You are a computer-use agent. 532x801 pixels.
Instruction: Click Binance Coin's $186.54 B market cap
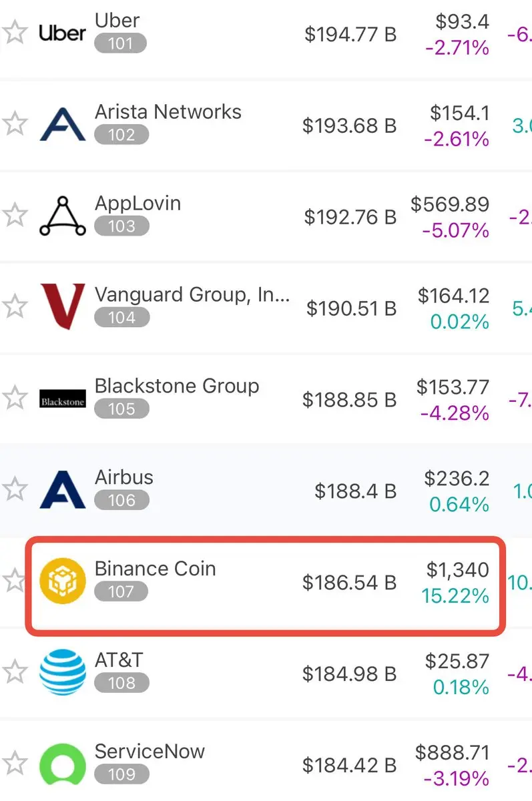[349, 582]
